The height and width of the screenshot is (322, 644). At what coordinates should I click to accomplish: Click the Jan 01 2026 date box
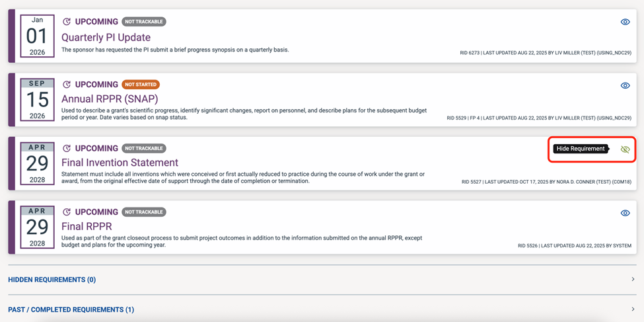pos(37,36)
